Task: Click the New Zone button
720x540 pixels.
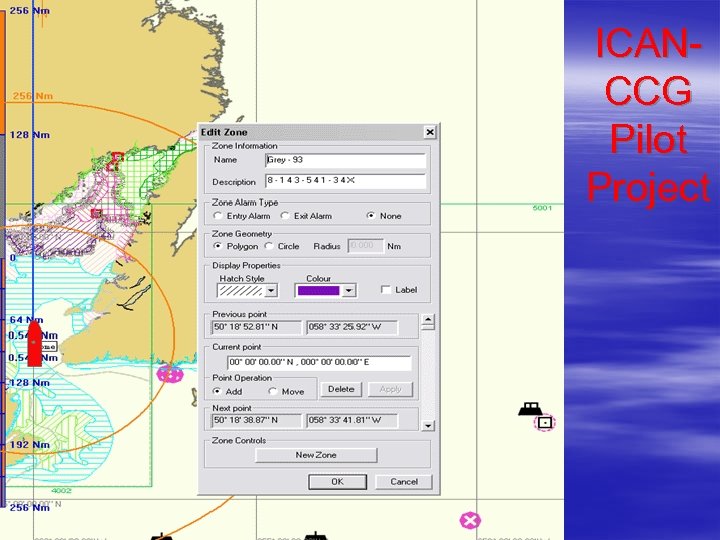Action: coord(316,455)
